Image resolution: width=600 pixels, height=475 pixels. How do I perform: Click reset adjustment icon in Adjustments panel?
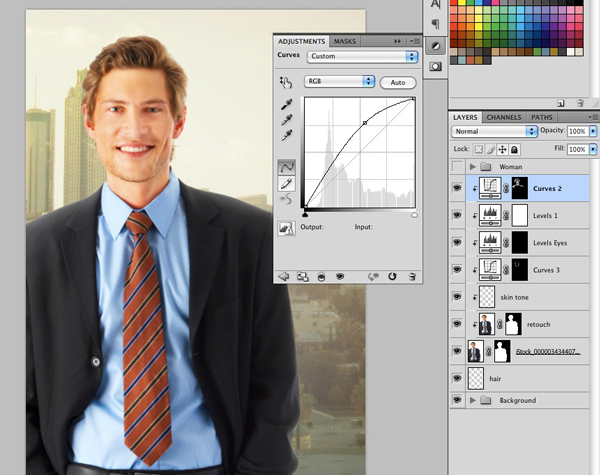(392, 276)
